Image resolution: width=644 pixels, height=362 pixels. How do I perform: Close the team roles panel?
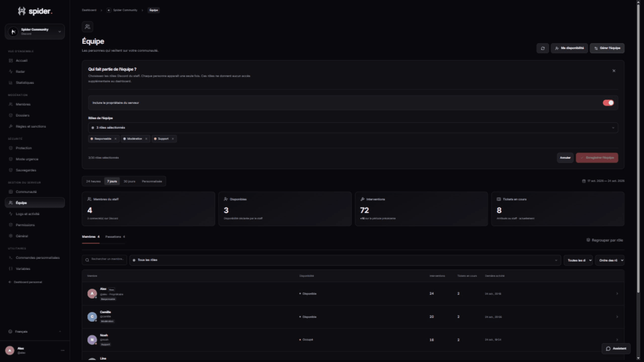tap(614, 71)
